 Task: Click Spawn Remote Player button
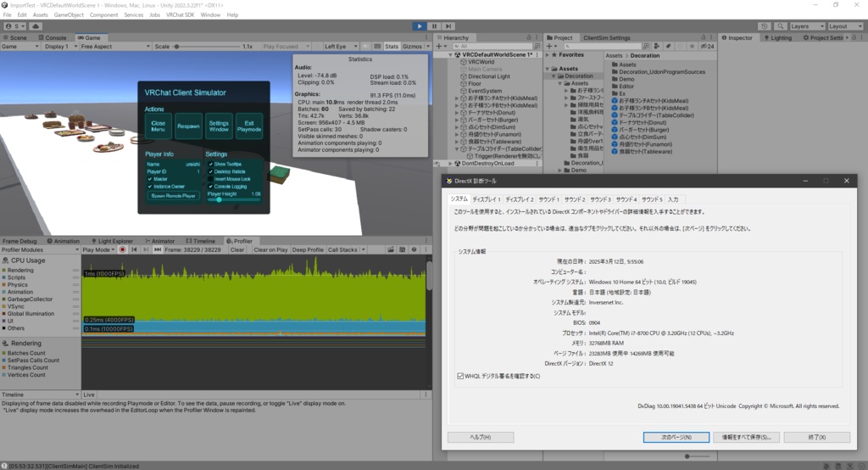(x=173, y=196)
